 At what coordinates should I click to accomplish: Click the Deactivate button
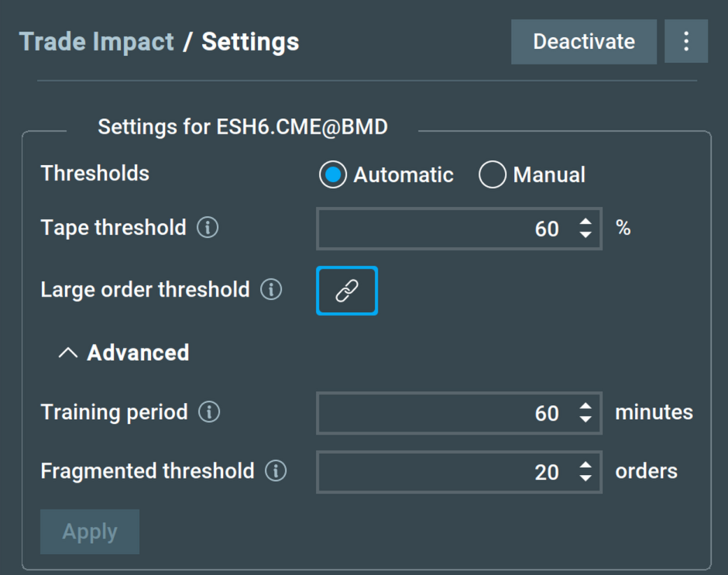coord(584,42)
